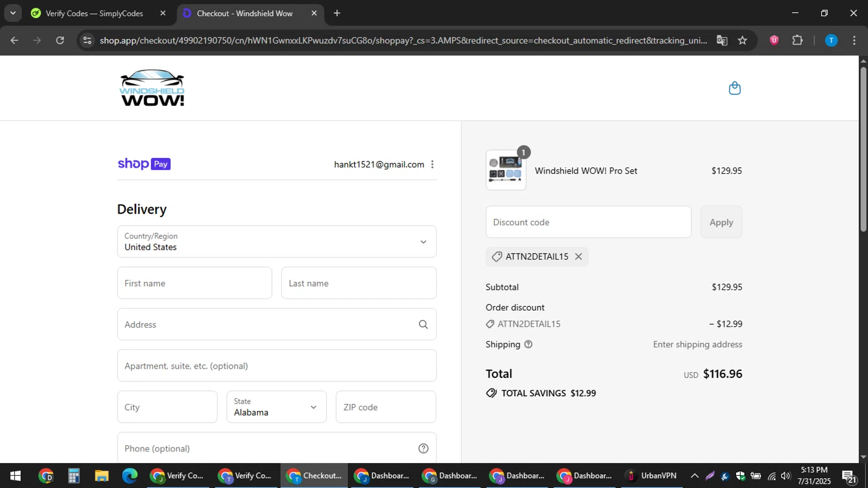Click the Windshield WOW! logo
The image size is (868, 488).
point(152,88)
